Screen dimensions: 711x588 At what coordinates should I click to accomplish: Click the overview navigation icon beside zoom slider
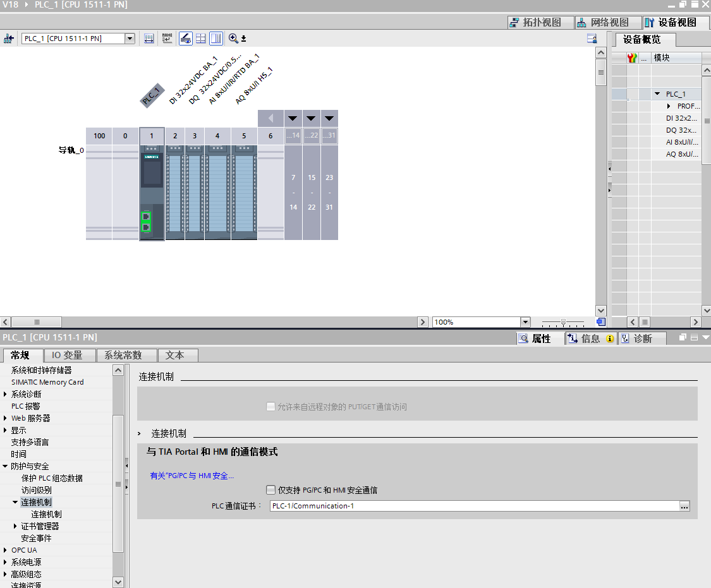click(x=600, y=322)
